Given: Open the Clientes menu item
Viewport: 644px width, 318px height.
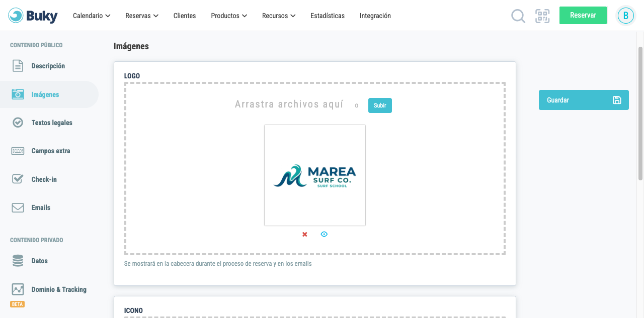Looking at the screenshot, I should (185, 16).
